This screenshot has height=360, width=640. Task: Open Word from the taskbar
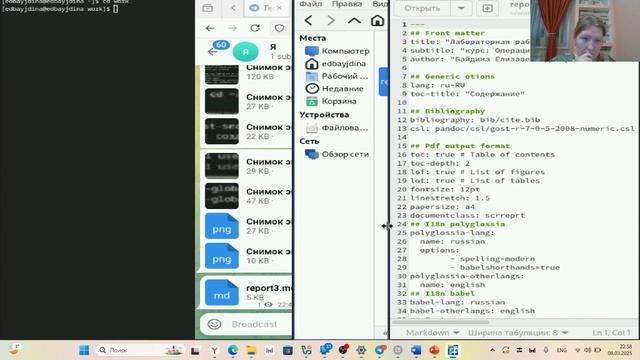pyautogui.click(x=416, y=350)
